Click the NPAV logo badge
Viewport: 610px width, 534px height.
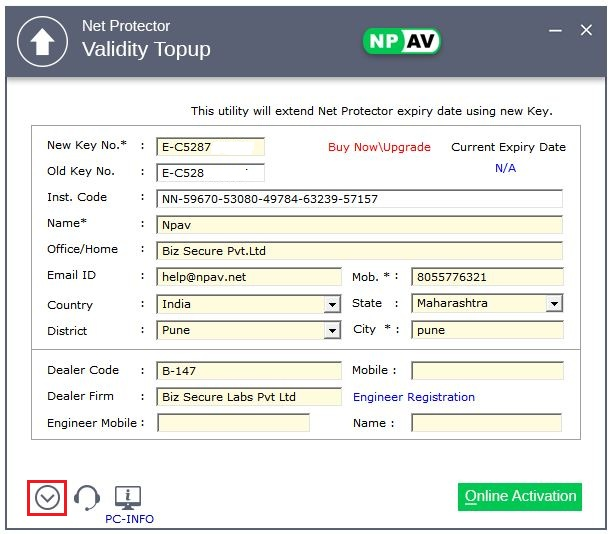point(401,41)
